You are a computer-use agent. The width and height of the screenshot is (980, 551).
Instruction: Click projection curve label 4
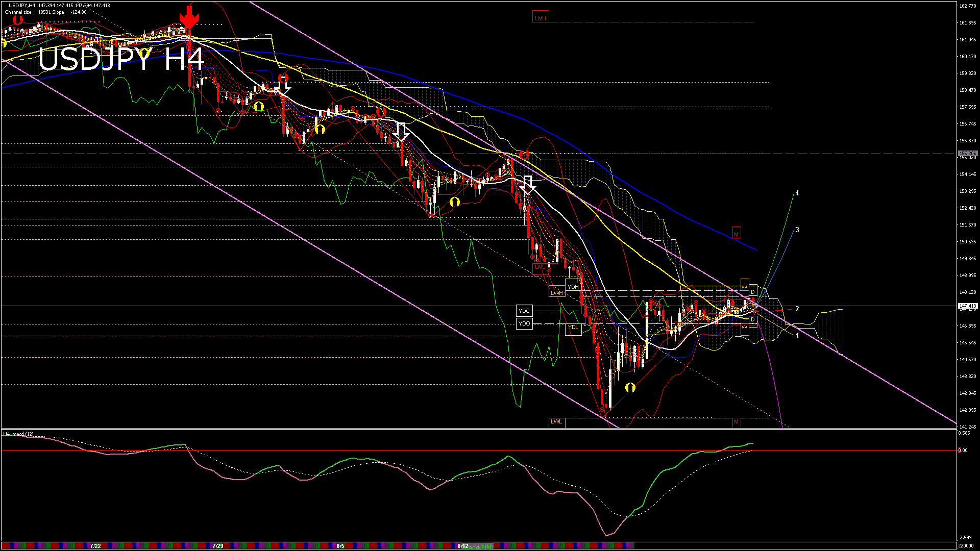pos(797,193)
